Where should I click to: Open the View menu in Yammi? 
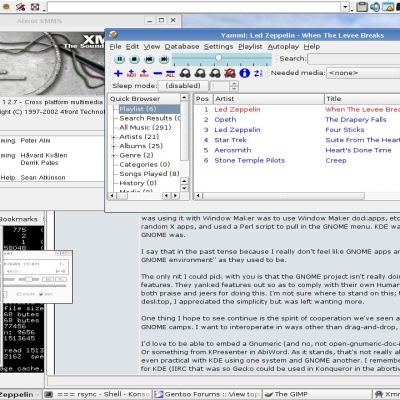[x=152, y=47]
